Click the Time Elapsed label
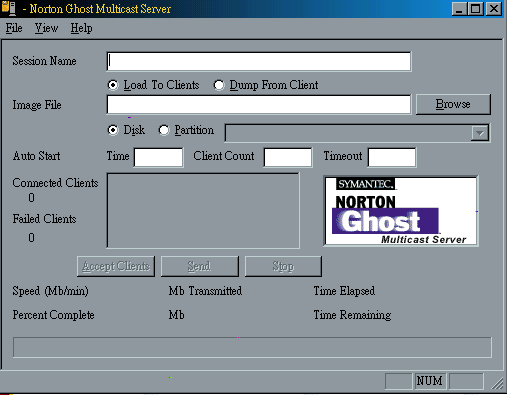The width and height of the screenshot is (507, 395). point(344,291)
